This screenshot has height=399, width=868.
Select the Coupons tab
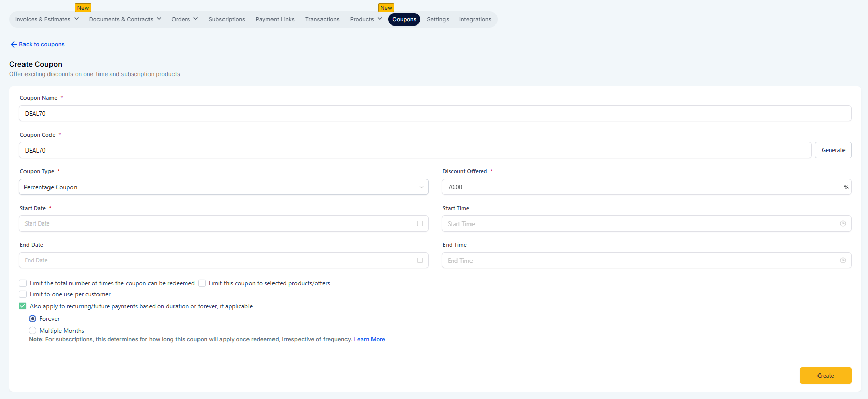tap(404, 19)
